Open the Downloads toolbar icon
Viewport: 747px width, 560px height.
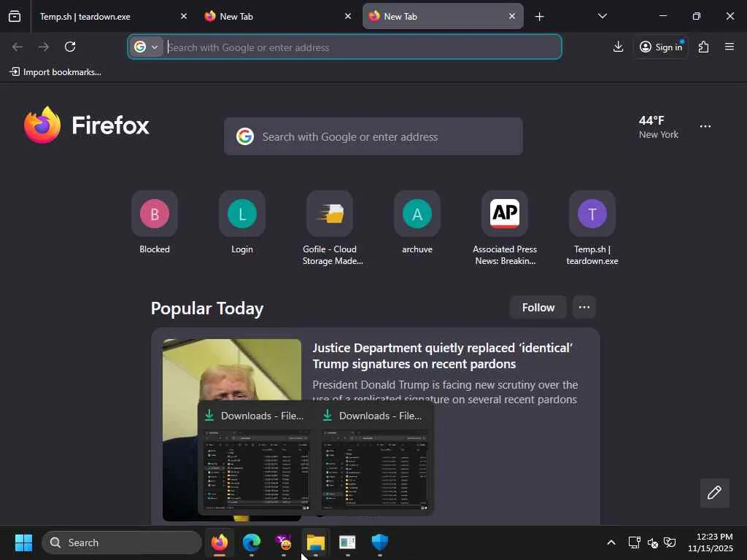pyautogui.click(x=618, y=47)
